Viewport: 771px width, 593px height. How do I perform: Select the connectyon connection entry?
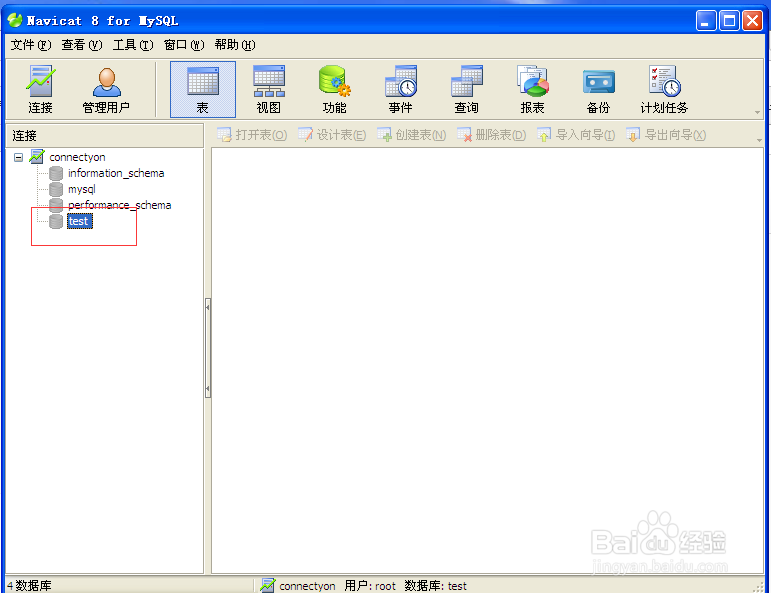click(77, 157)
